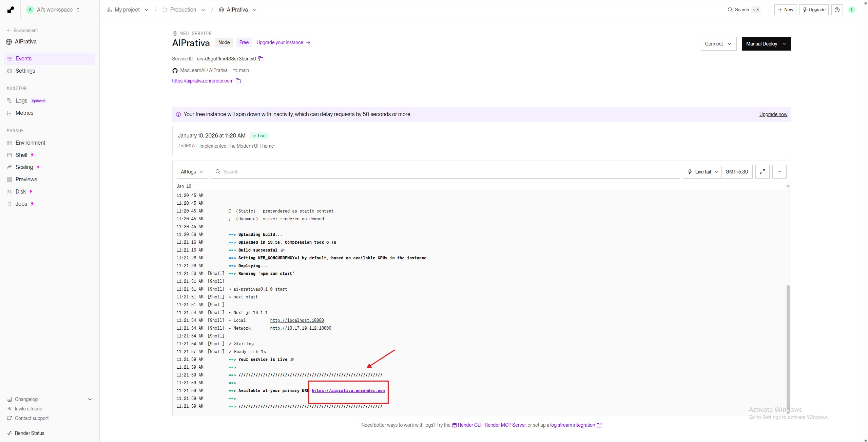Go back to Environment via arrow
The width and height of the screenshot is (868, 442).
[9, 31]
